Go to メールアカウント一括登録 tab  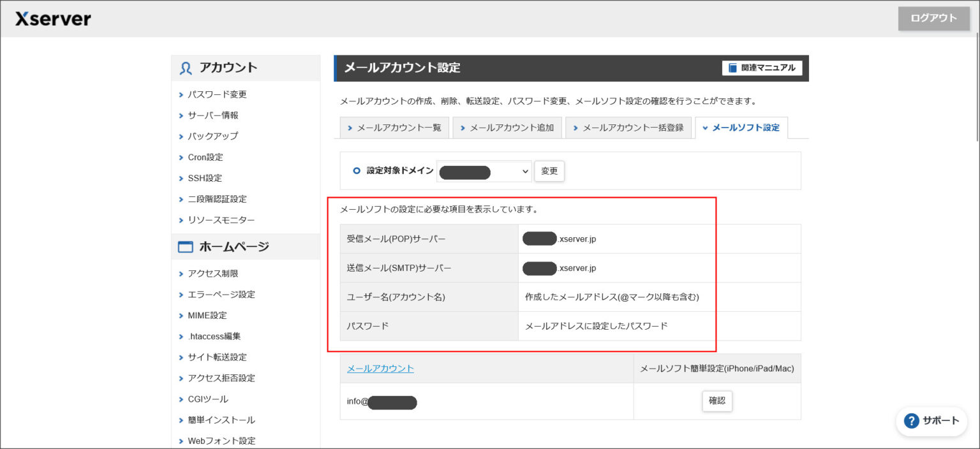[x=628, y=128]
